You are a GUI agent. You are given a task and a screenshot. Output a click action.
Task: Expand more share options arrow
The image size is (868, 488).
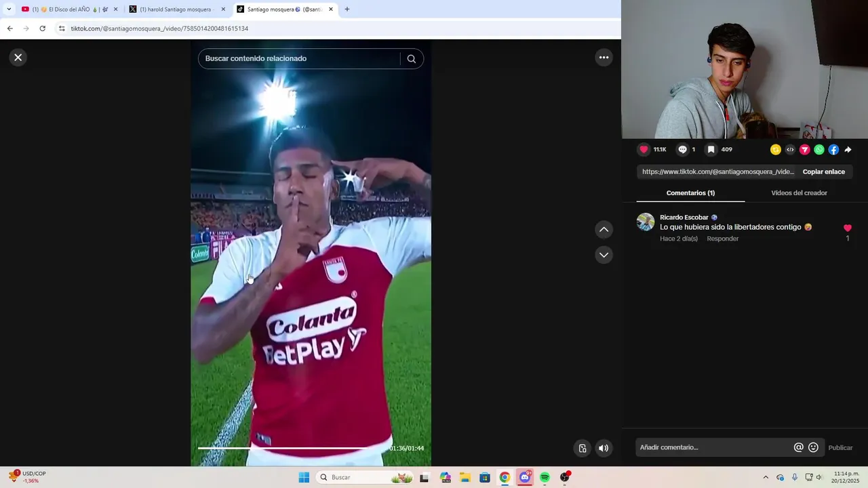848,150
